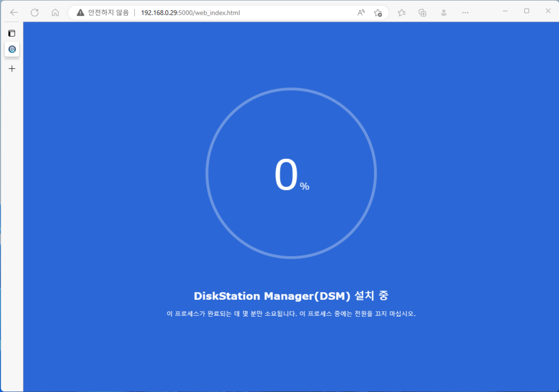Image resolution: width=559 pixels, height=392 pixels.
Task: Click the 'DiskStation Manager(DSM) 설치 중' heading
Action: (291, 296)
